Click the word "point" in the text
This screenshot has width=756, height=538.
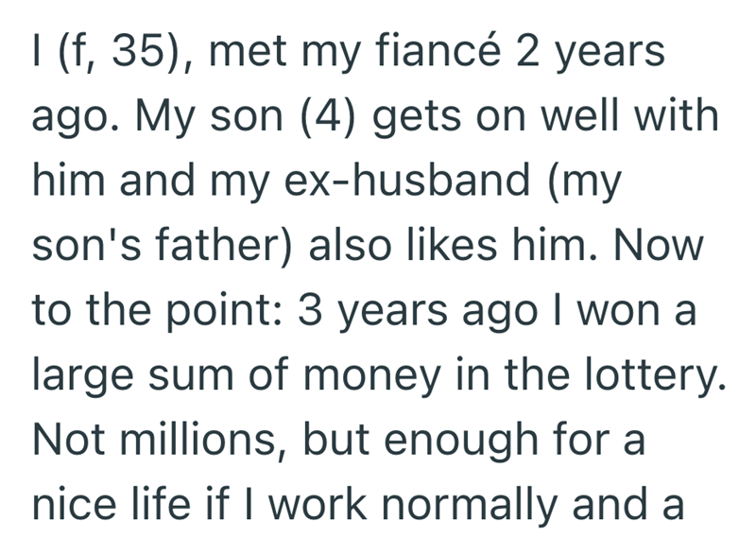coord(211,311)
